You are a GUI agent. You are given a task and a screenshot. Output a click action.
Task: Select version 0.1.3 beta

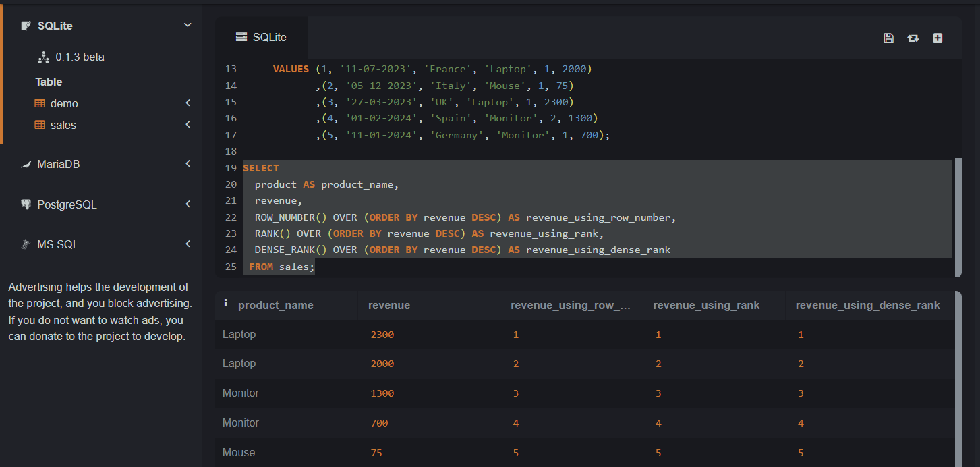tap(80, 57)
